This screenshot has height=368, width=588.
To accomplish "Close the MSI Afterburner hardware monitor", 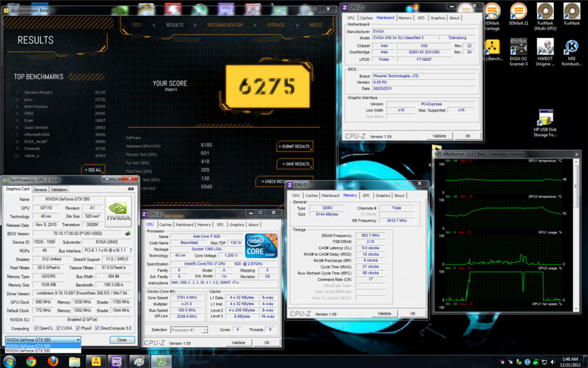I will [577, 154].
